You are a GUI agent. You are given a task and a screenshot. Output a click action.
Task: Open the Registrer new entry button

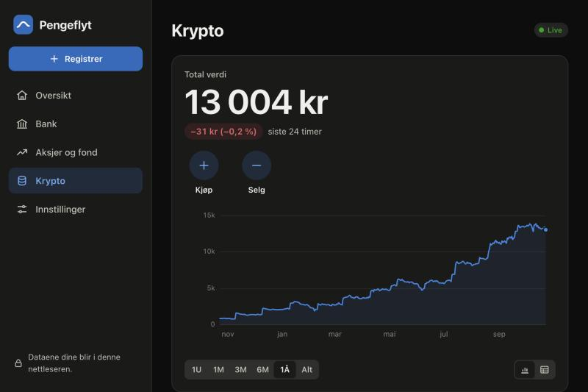[76, 59]
